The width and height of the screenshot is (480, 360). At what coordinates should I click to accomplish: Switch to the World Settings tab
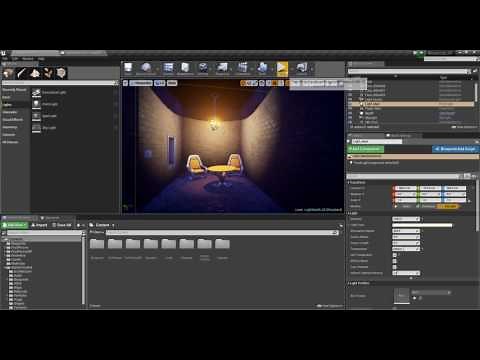tap(401, 135)
